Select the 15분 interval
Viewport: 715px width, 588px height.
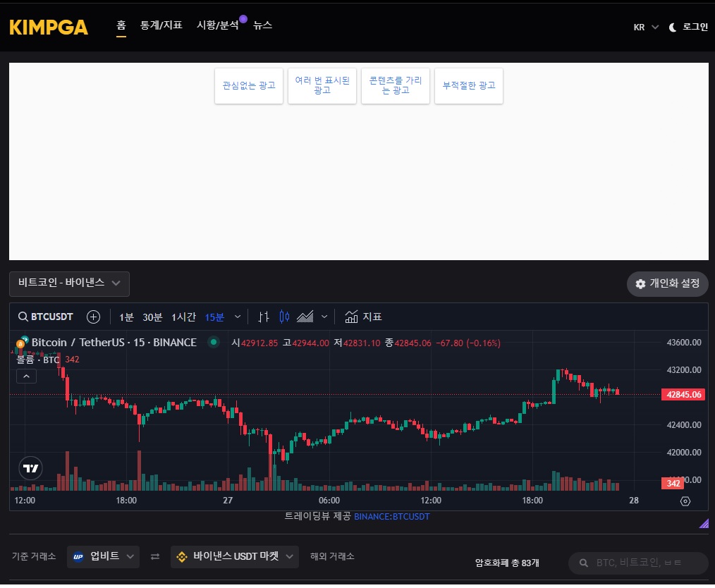215,317
